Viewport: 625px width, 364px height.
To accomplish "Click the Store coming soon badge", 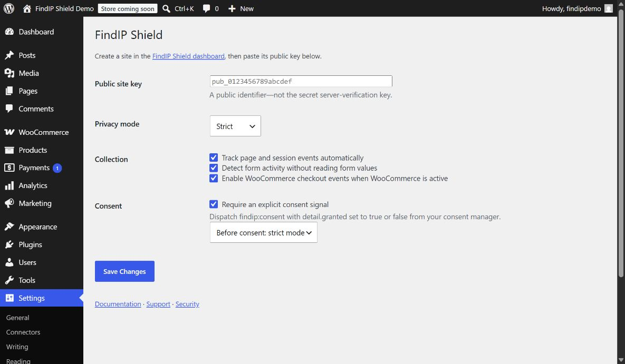I will [x=128, y=8].
